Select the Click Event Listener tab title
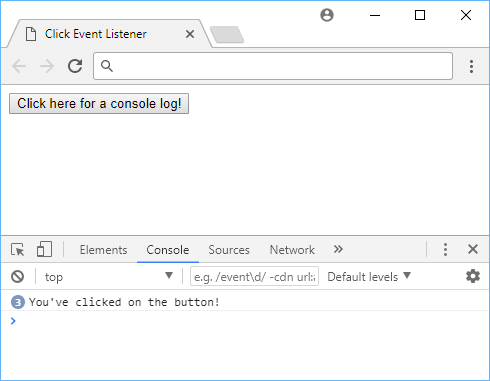 [96, 34]
